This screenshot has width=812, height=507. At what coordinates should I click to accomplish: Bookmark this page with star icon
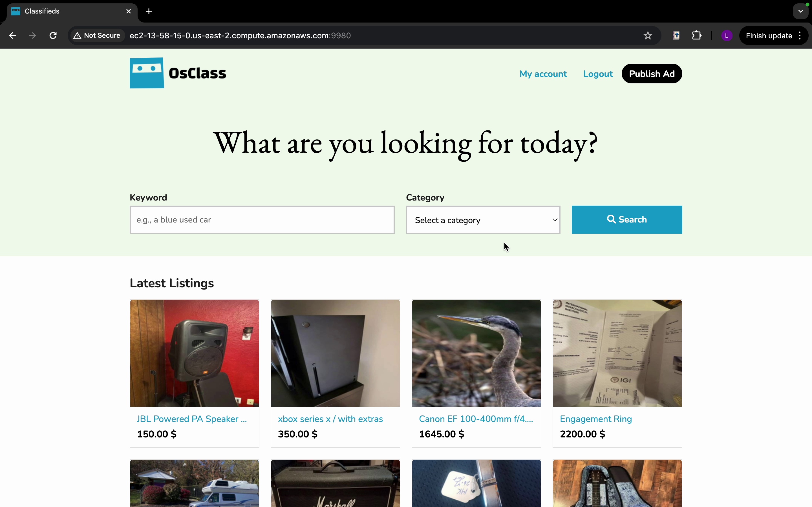pos(648,35)
